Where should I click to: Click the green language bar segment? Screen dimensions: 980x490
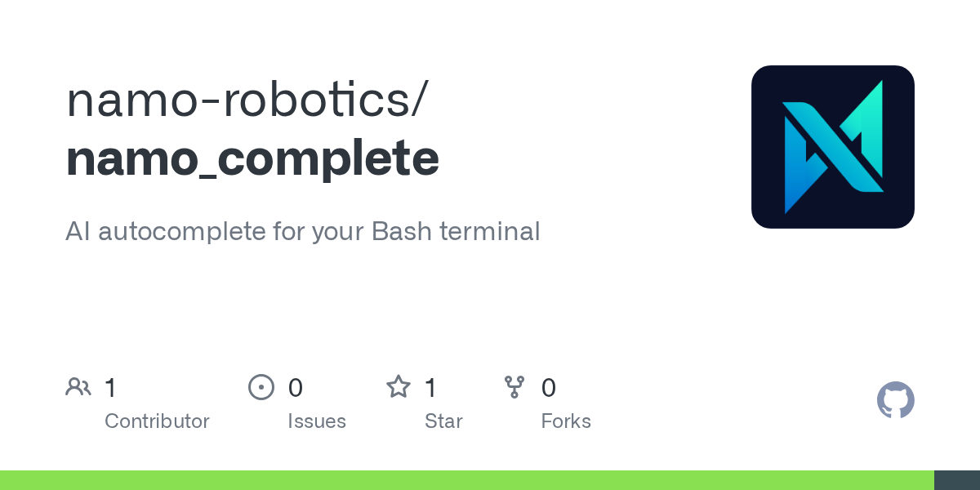pyautogui.click(x=467, y=480)
